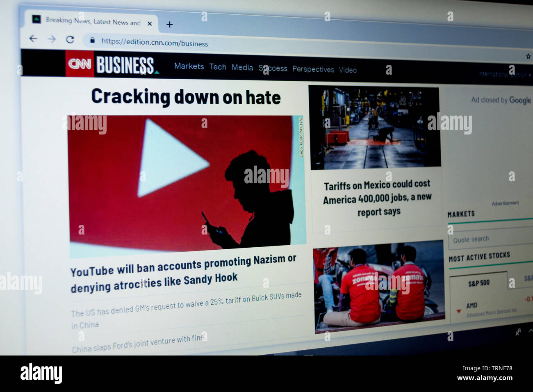This screenshot has height=392, width=533.
Task: Click the Cracking down on hate heading
Action: click(x=186, y=97)
